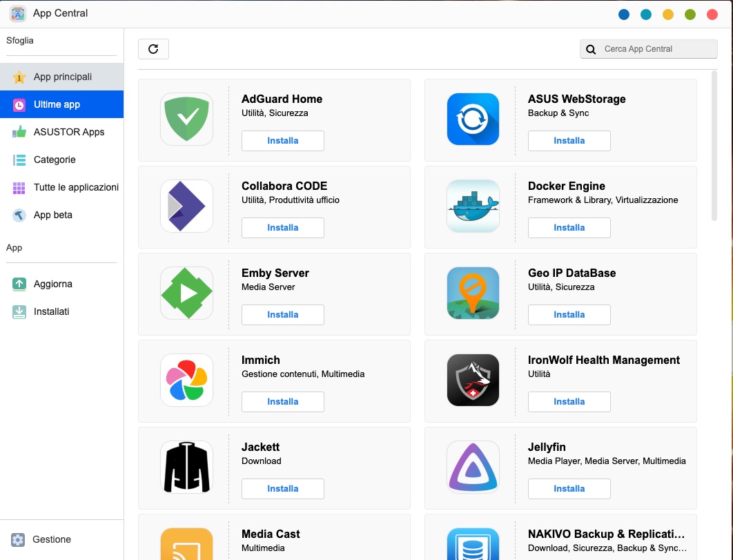Install AdGuard Home

point(283,141)
